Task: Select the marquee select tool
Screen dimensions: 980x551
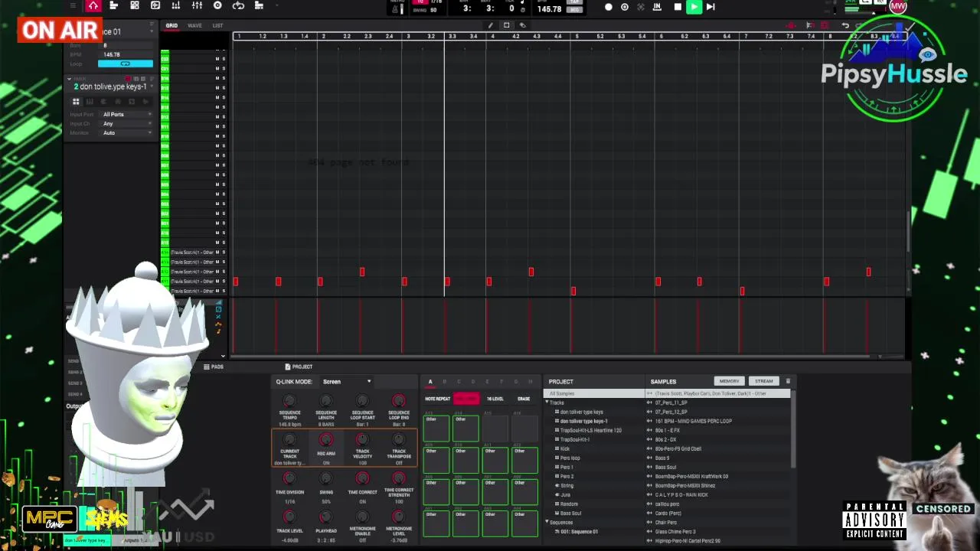Action: (506, 25)
